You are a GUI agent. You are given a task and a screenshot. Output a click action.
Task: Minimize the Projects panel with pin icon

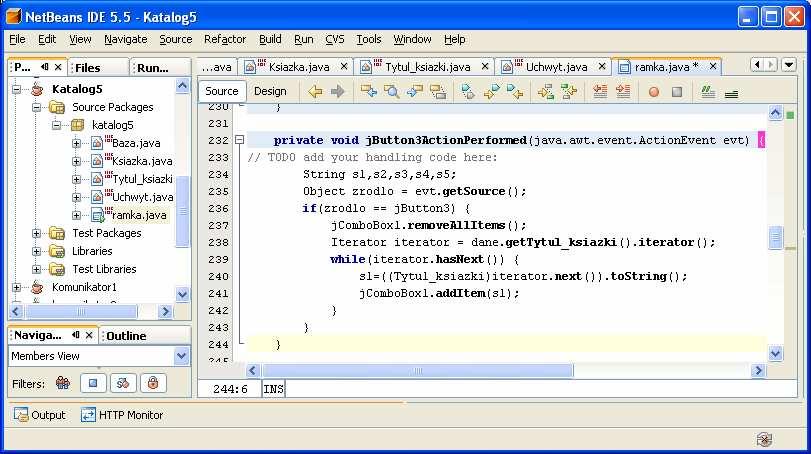[44, 67]
